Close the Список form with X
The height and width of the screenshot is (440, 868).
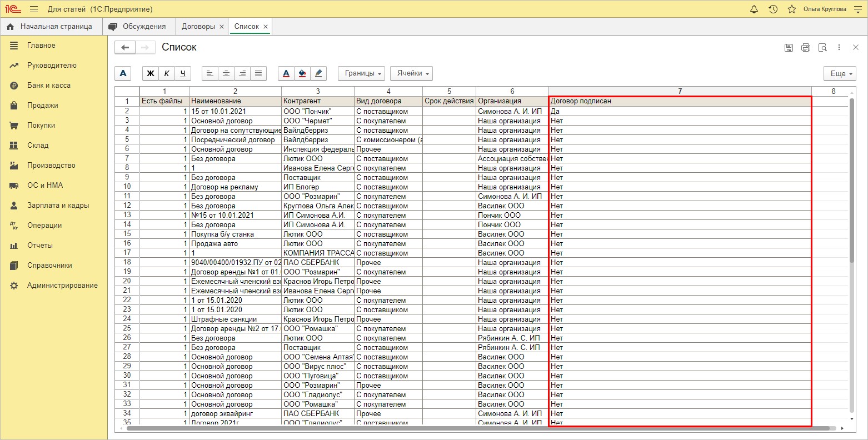point(856,48)
